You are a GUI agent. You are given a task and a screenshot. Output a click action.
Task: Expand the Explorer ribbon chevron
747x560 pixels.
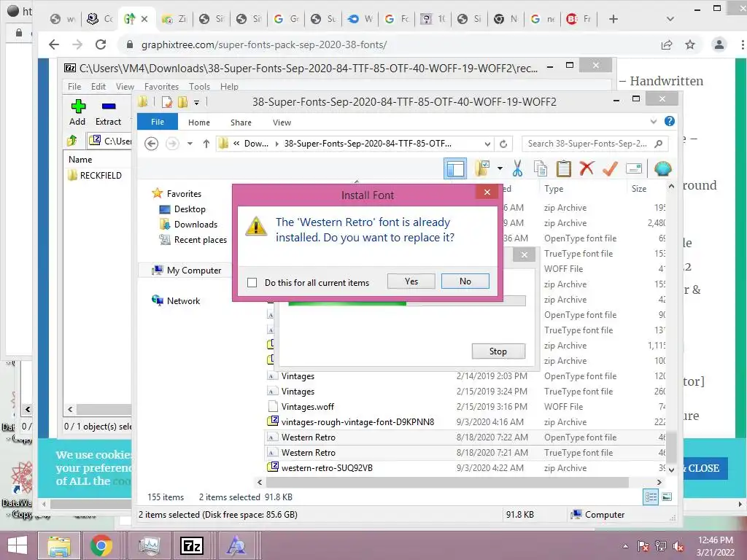pos(653,122)
